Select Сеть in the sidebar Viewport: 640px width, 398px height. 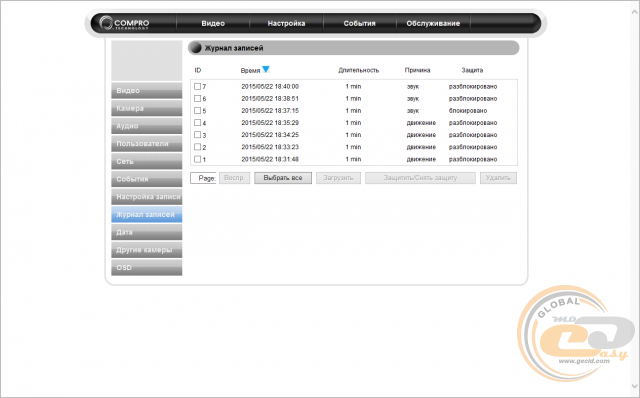point(147,161)
